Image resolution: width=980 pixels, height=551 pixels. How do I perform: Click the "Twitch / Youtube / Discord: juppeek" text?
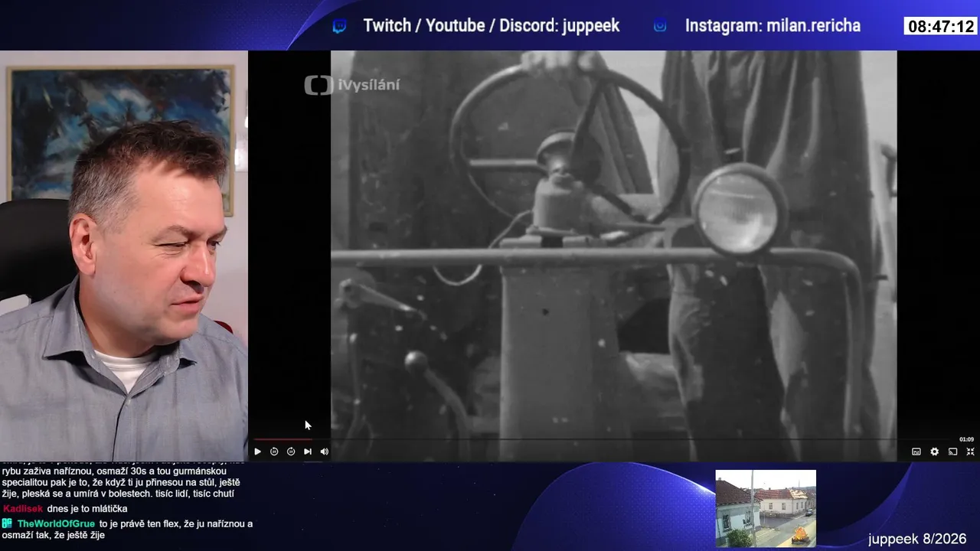coord(492,26)
